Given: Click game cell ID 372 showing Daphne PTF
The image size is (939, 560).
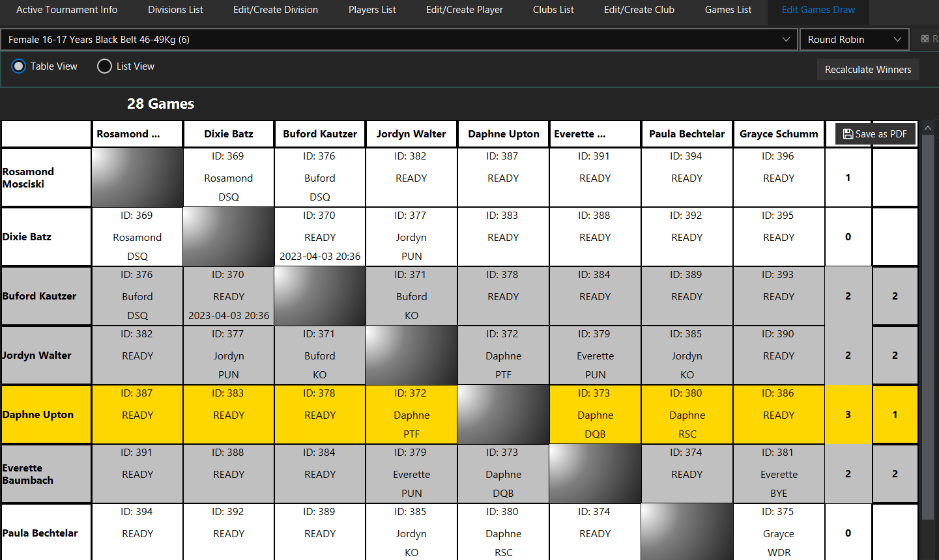Looking at the screenshot, I should 411,414.
